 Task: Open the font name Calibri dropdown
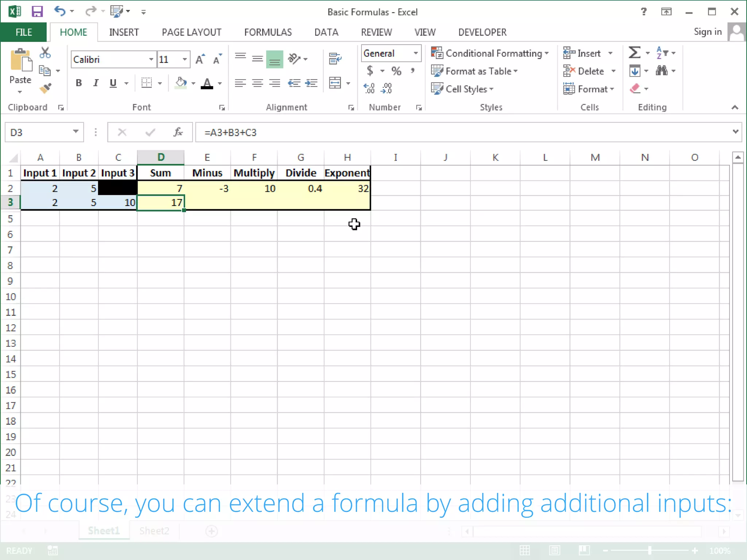point(151,59)
